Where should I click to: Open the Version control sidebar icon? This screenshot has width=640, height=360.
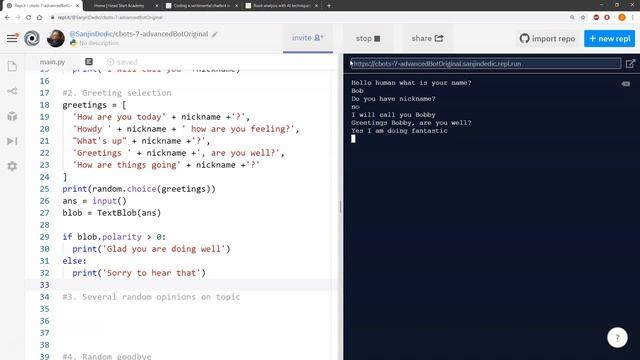12,91
